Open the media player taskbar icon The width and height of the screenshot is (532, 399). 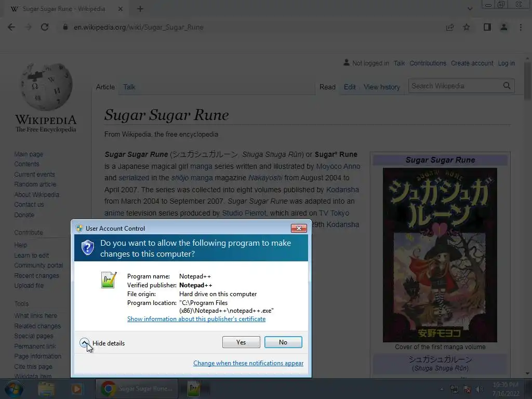coord(77,389)
